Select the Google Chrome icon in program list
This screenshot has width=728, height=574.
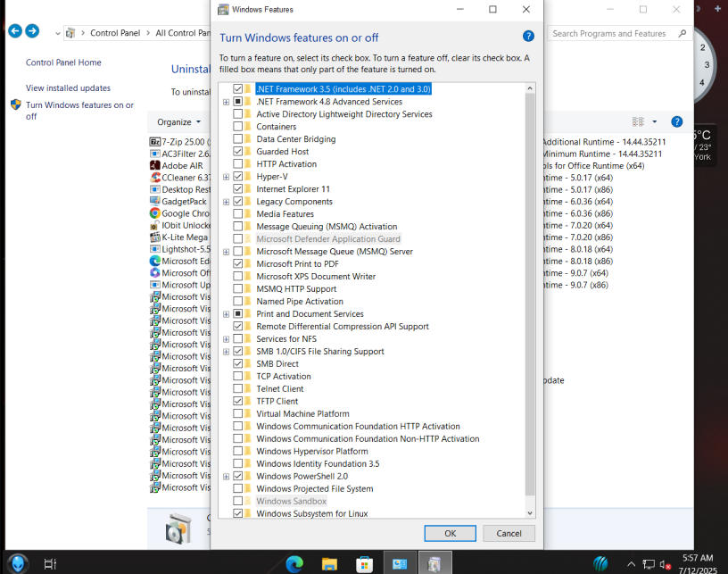155,213
